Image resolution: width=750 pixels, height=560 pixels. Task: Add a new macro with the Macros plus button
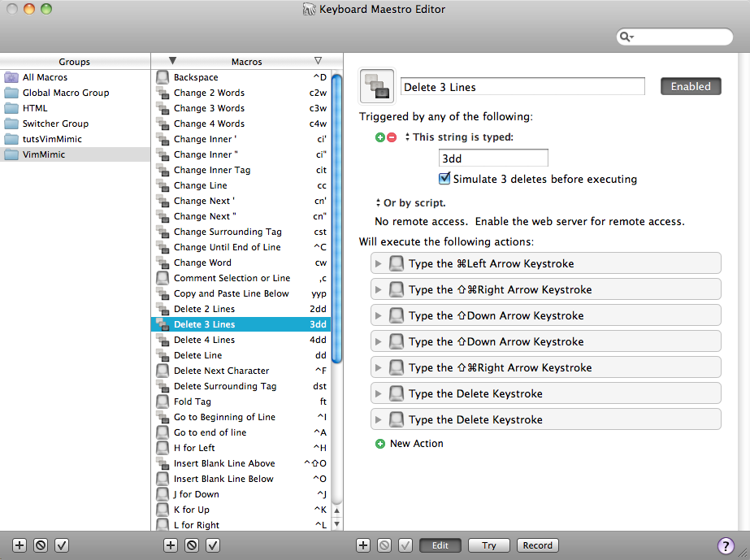click(x=171, y=545)
